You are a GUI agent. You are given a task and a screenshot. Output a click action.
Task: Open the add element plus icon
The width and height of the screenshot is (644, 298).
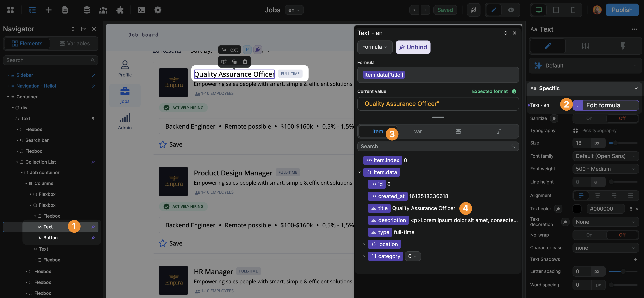click(48, 10)
